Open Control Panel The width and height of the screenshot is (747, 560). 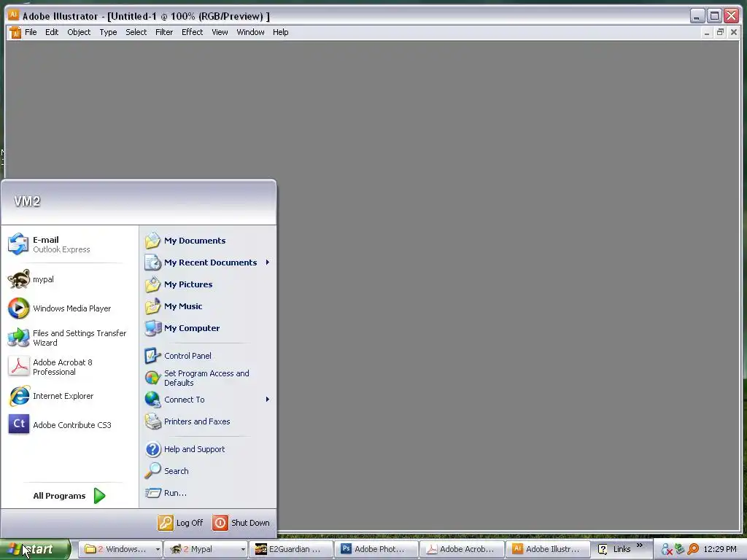208,356
